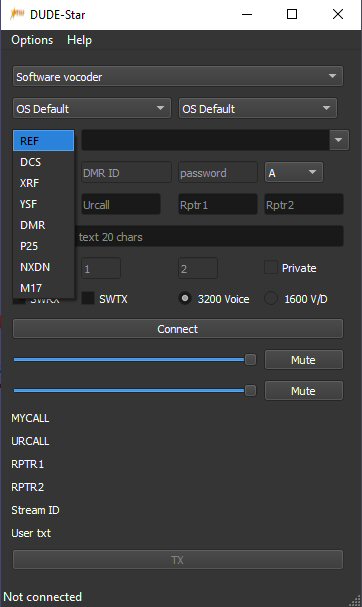Click the upper volume slider handle

tap(250, 360)
